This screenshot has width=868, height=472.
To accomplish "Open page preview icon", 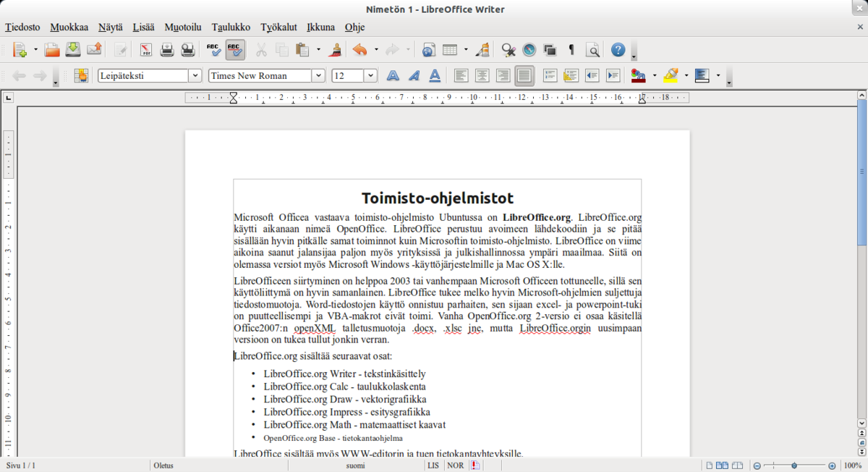I will coord(188,50).
